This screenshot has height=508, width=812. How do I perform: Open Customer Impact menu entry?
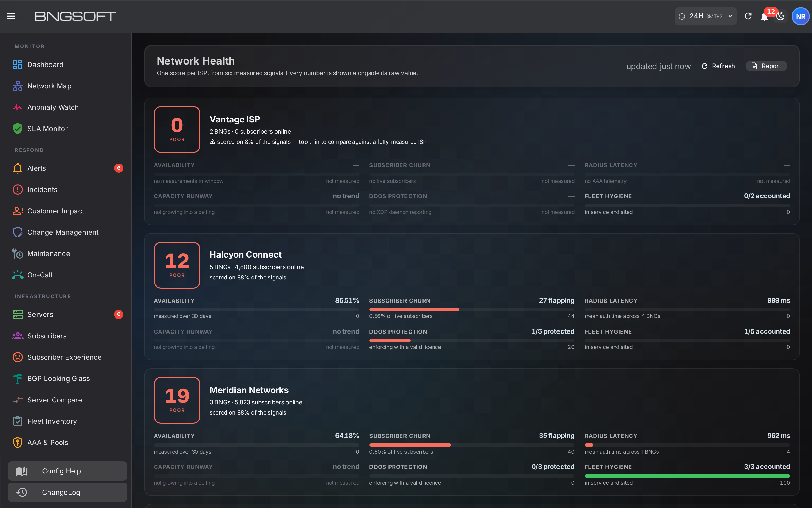tap(66, 211)
